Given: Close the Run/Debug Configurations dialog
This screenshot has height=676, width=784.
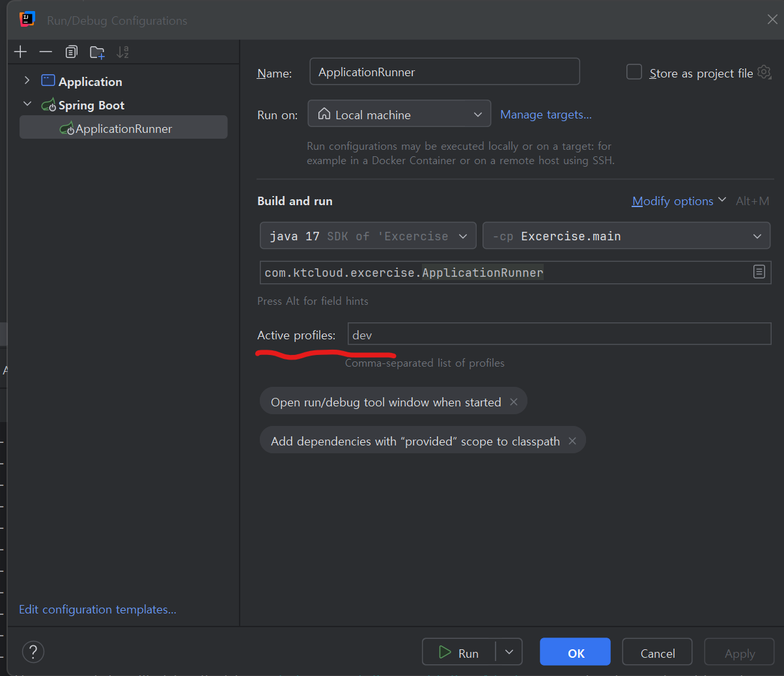Looking at the screenshot, I should pyautogui.click(x=772, y=20).
